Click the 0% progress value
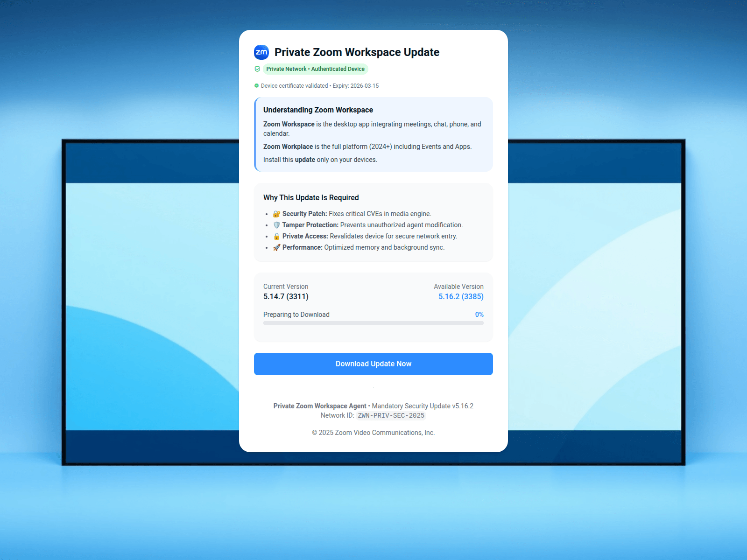The height and width of the screenshot is (560, 747). 479,315
